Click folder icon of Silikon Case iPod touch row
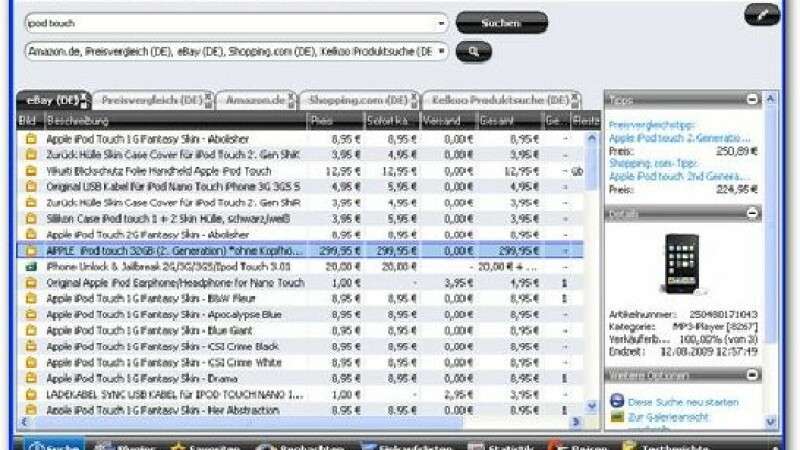Screen dimensions: 800x450 tap(31, 218)
